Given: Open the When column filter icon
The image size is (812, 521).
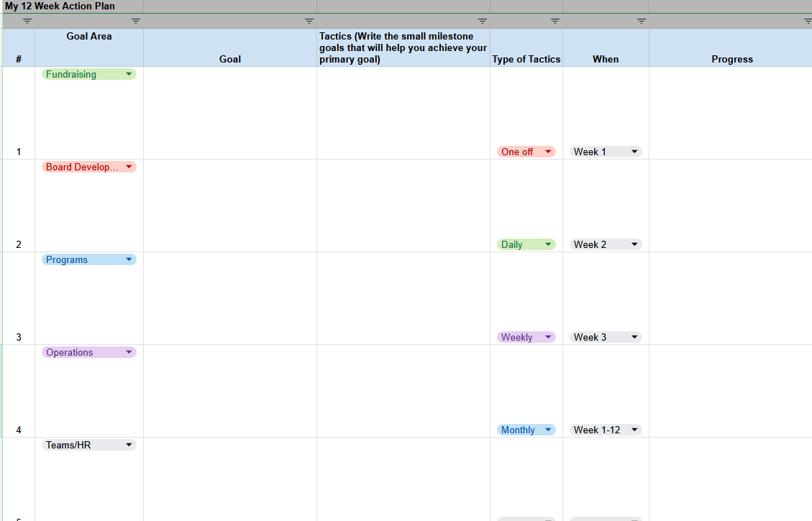Looking at the screenshot, I should point(642,21).
